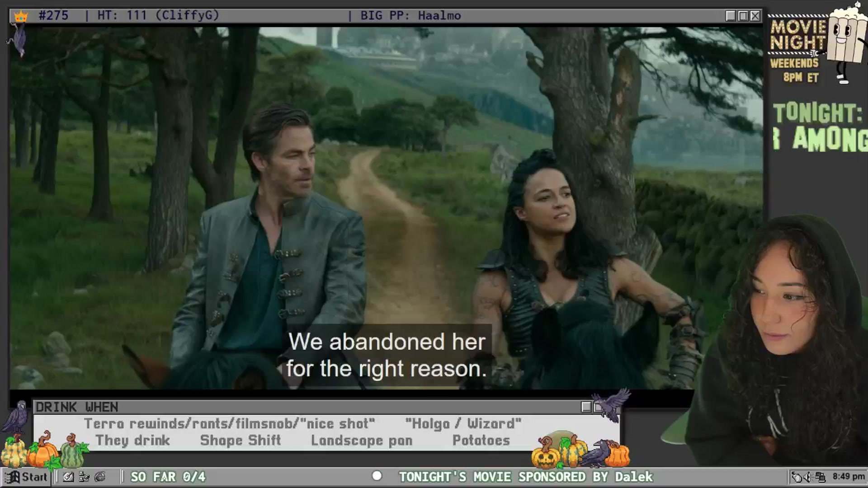
Task: Click the BIG PP: Haalmo label
Action: click(410, 15)
